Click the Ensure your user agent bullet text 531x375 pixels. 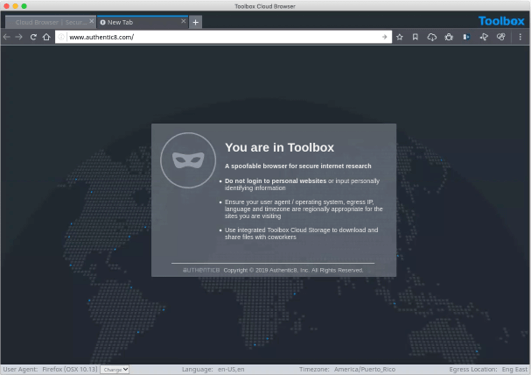[x=304, y=209]
